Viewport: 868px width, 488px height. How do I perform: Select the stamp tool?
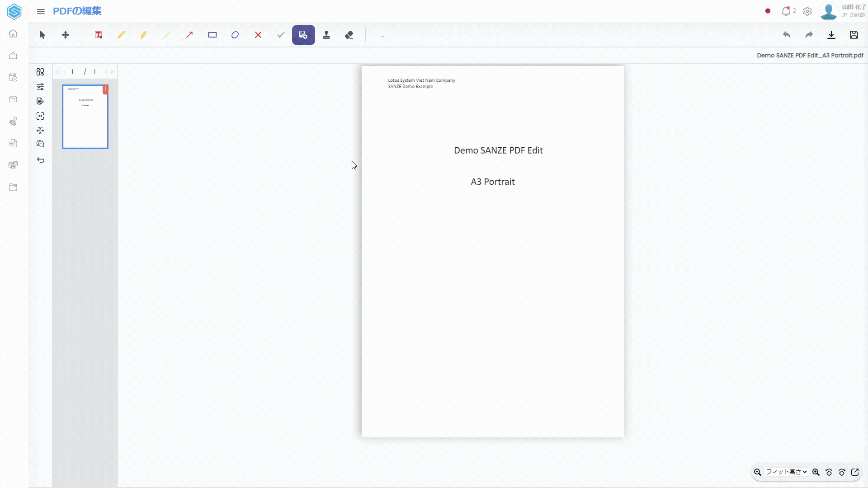326,35
